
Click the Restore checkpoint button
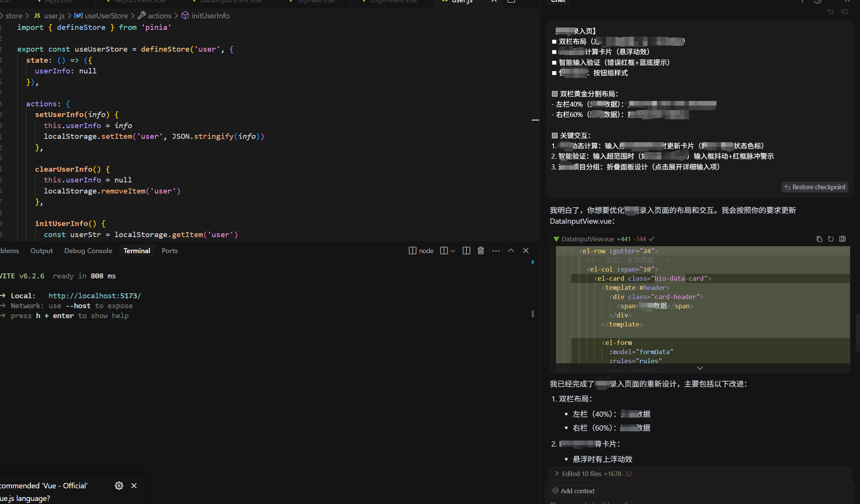[815, 187]
